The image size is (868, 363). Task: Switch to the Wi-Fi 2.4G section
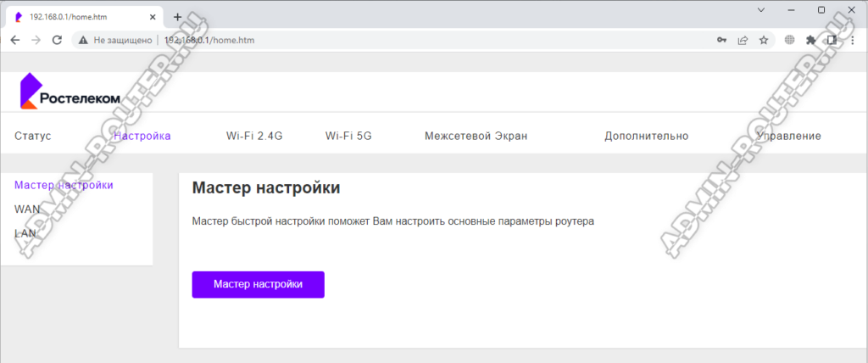(253, 136)
